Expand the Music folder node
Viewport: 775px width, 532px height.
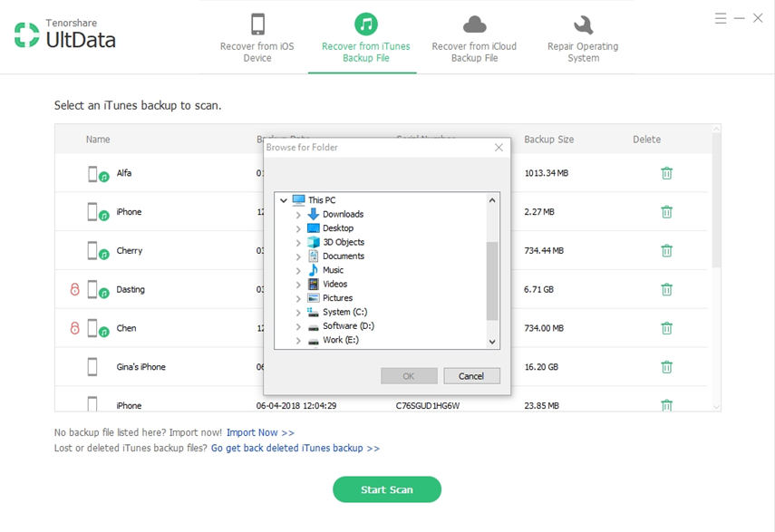(298, 271)
